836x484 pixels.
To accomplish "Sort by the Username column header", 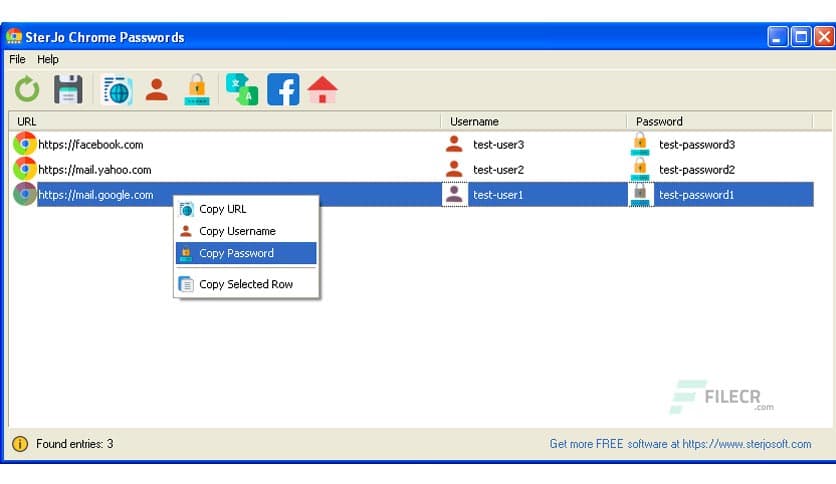I will pyautogui.click(x=534, y=122).
